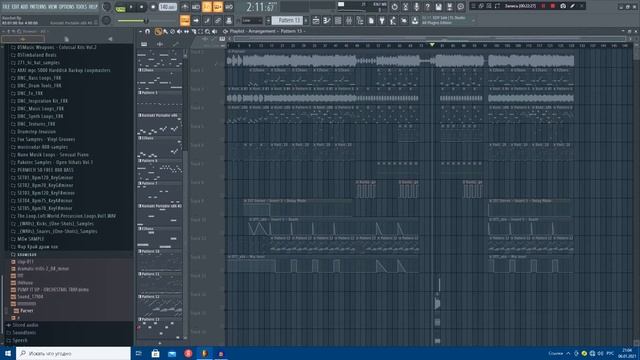Click the transport Play button
Image resolution: width=640 pixels, height=360 pixels.
(131, 7)
